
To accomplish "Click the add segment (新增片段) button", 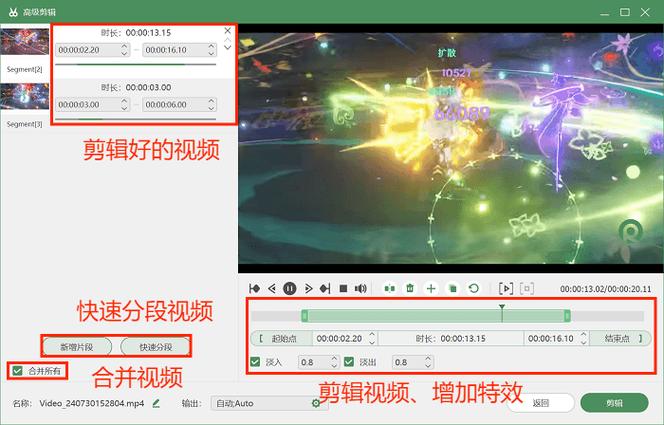I will 77,347.
